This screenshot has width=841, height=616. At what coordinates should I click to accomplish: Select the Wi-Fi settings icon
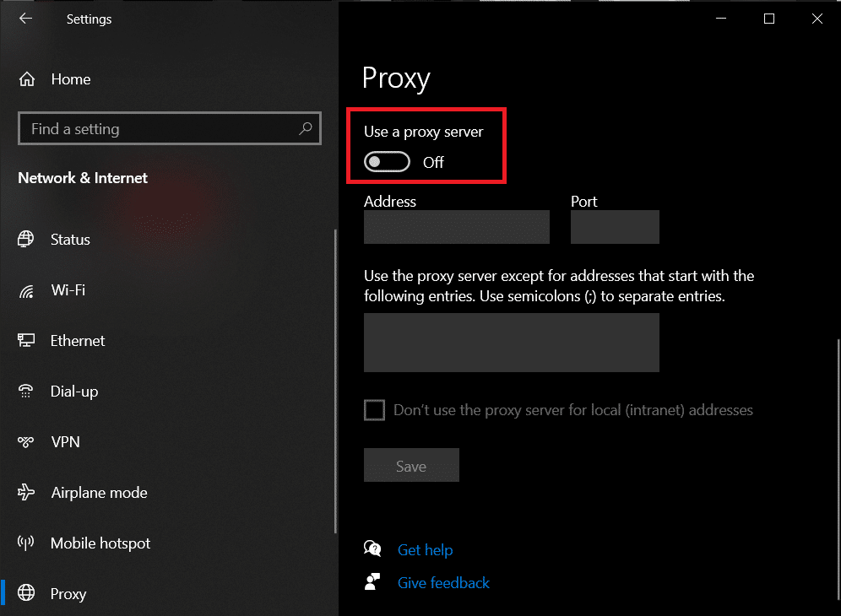point(26,290)
